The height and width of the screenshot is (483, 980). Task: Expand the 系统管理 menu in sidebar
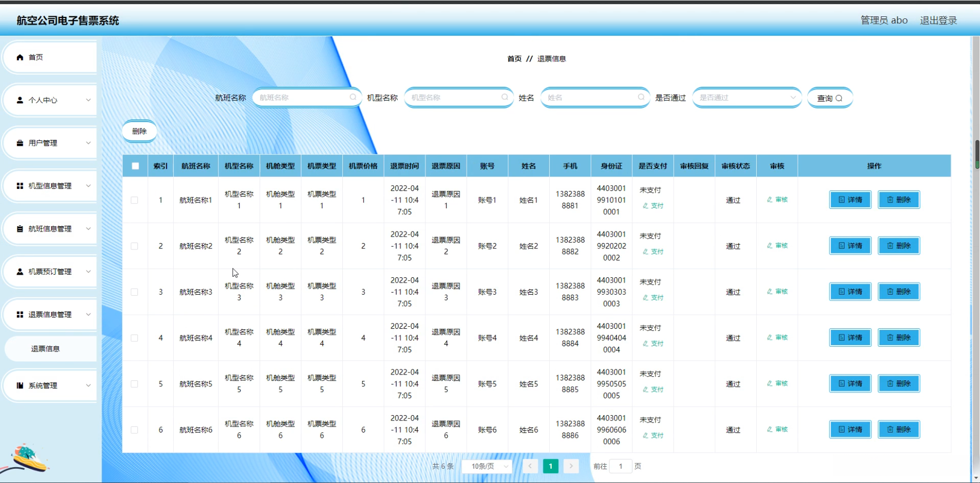pos(51,386)
